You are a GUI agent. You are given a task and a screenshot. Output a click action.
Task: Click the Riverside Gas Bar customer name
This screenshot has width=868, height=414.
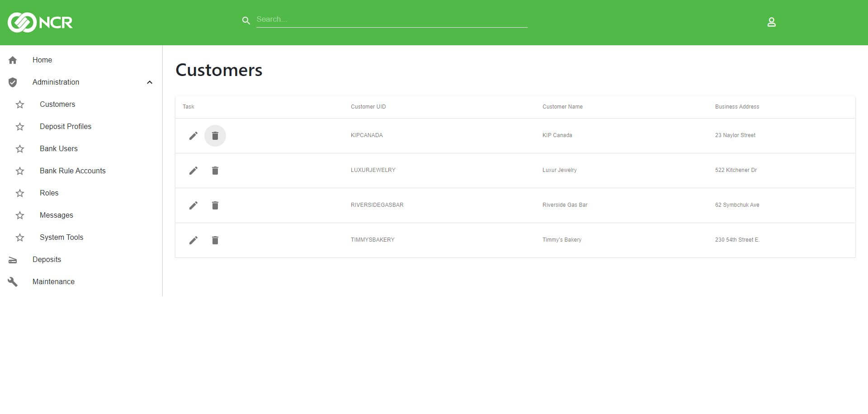click(x=565, y=205)
